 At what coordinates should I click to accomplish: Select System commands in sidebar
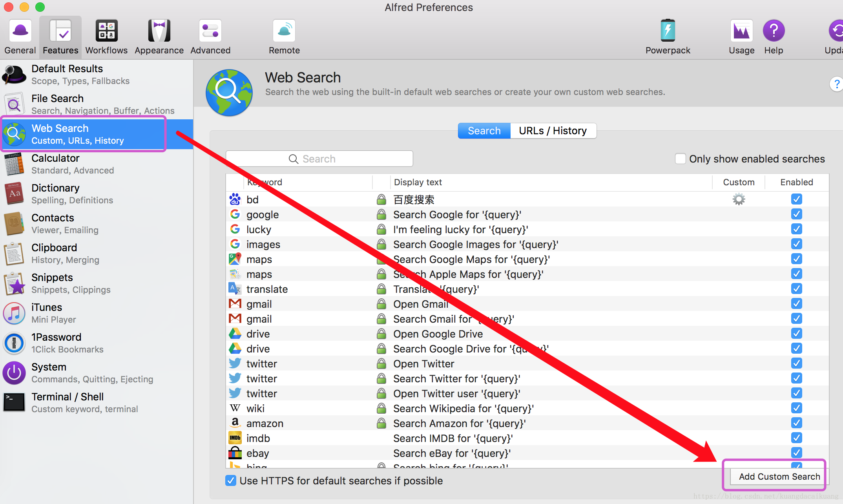pos(97,373)
